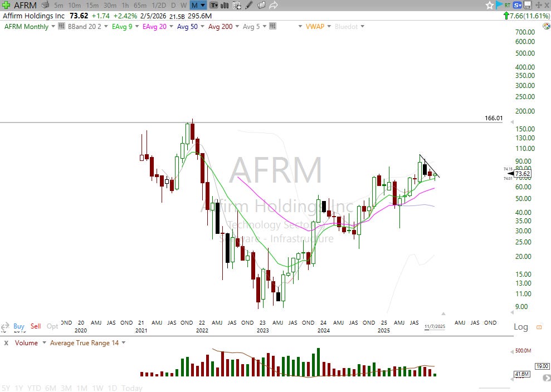This screenshot has height=392, width=551.
Task: Click the Opt options button
Action: (52, 326)
